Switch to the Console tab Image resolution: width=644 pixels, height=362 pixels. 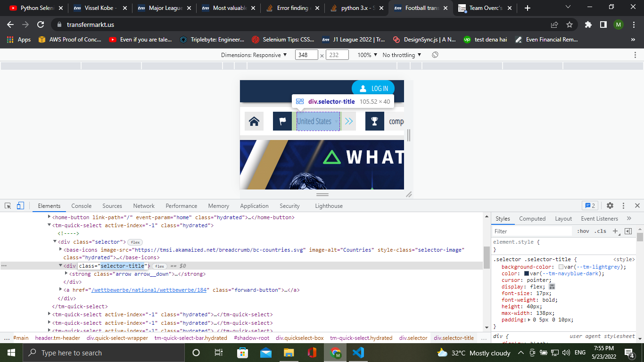(82, 206)
